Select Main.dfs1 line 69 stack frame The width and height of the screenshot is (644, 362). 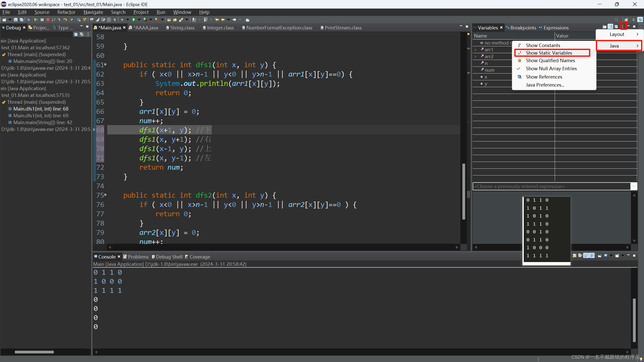tap(41, 116)
